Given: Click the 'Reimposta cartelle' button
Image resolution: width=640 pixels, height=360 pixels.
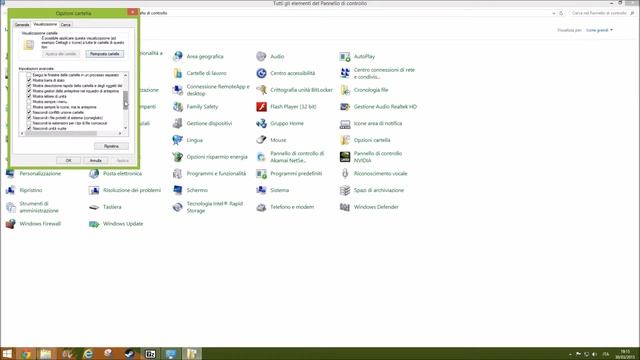Looking at the screenshot, I should pos(105,54).
